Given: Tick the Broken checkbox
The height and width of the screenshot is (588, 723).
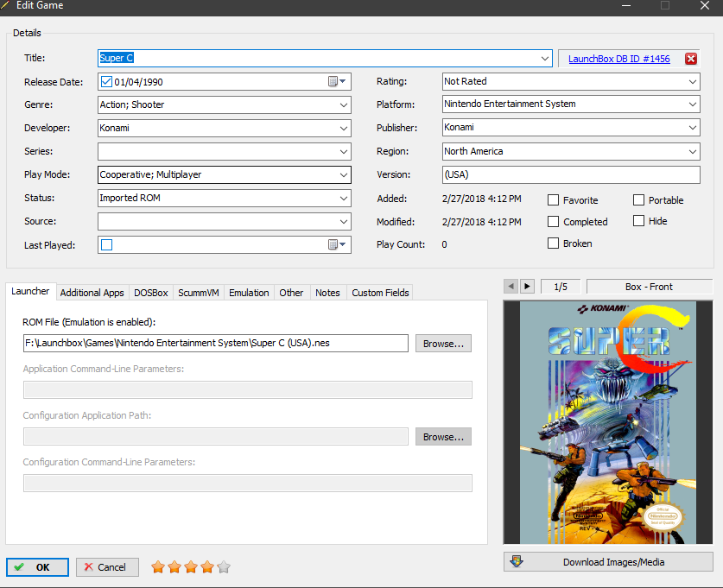Looking at the screenshot, I should (x=554, y=243).
